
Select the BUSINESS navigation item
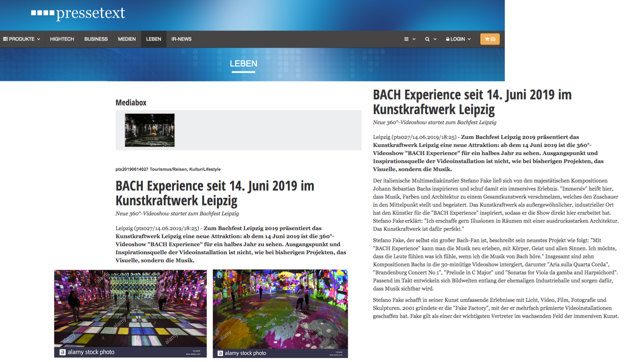(x=96, y=39)
